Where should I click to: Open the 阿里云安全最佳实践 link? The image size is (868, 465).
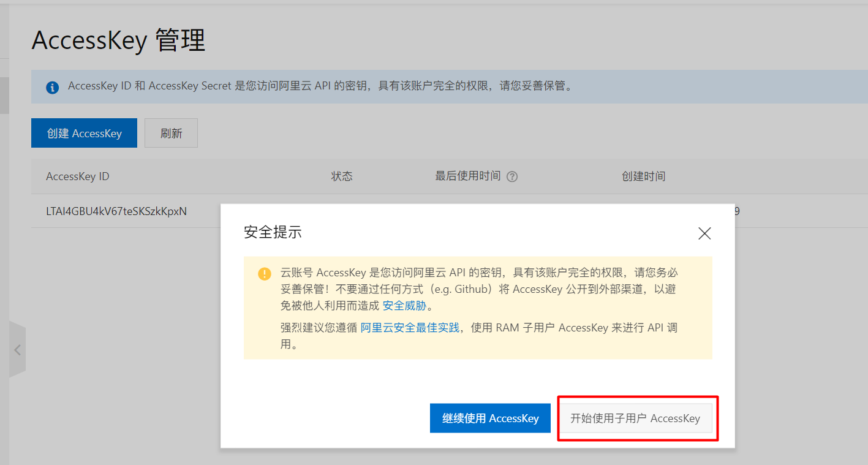tap(410, 328)
